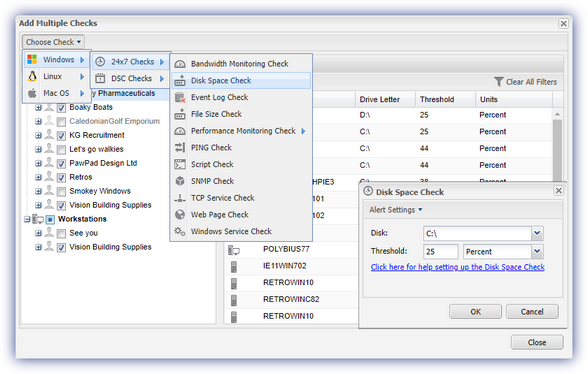Screen dimensions: 588x374
Task: Open the Choose Check dropdown
Action: coord(53,42)
